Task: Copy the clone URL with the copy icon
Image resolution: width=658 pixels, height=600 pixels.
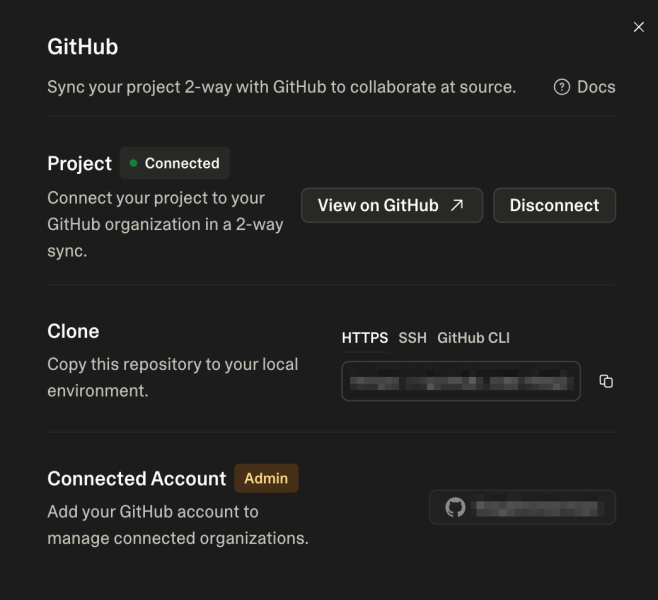Action: 606,381
